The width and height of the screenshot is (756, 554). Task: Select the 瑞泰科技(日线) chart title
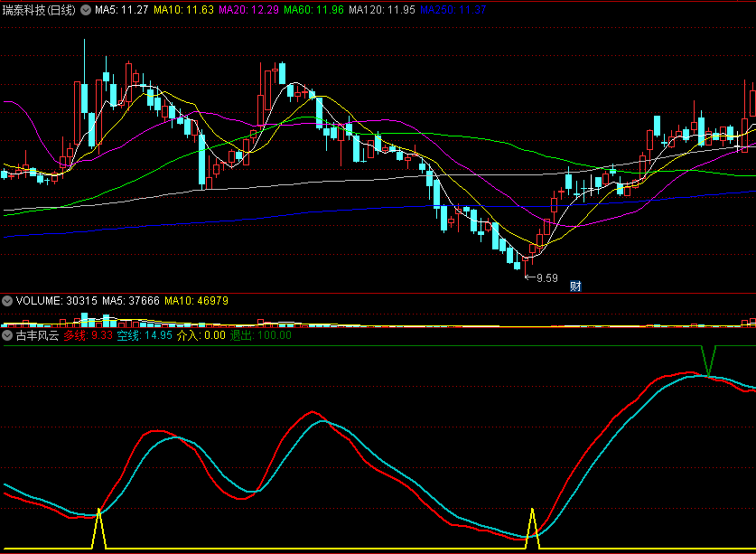pos(39,10)
